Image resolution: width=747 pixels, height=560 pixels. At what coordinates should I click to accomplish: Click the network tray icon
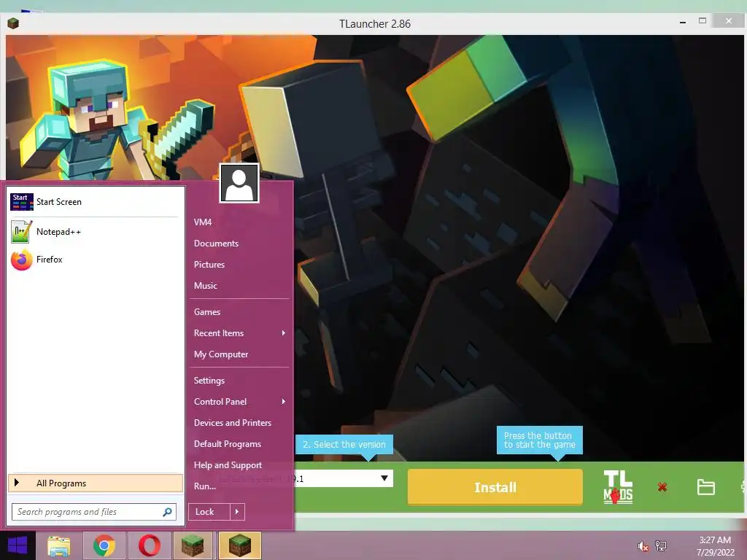tap(661, 545)
